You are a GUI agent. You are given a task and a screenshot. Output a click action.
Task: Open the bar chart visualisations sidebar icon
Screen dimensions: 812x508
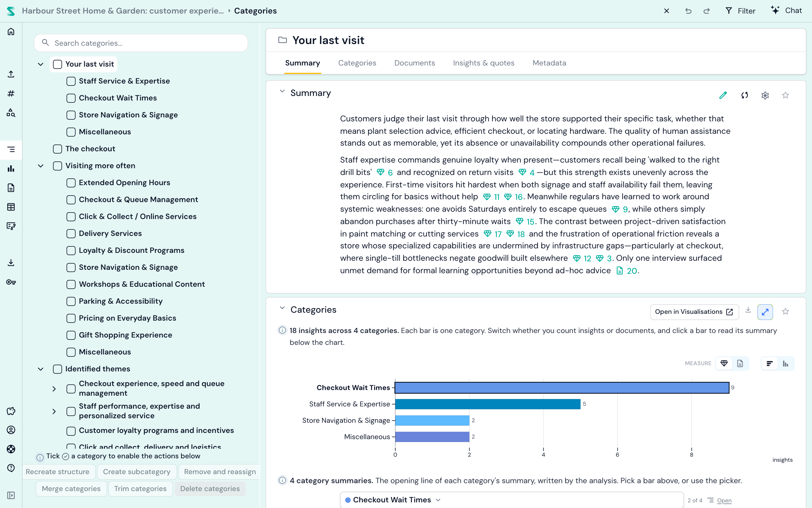pyautogui.click(x=11, y=168)
